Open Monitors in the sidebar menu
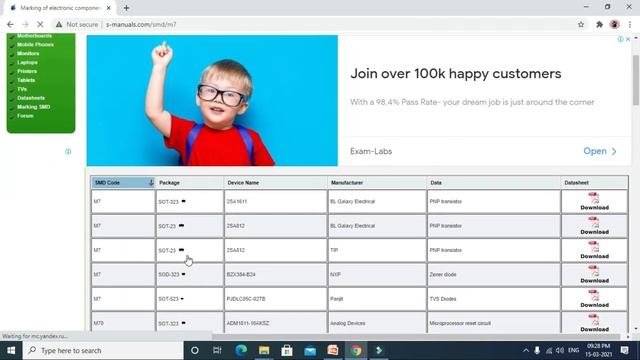The height and width of the screenshot is (360, 640). [x=28, y=53]
